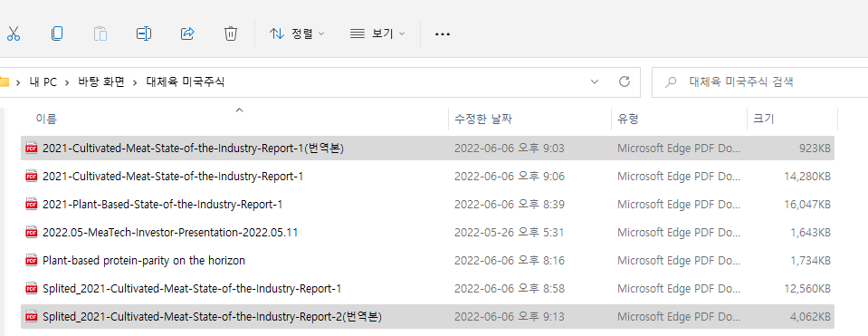Open the three-dot more options menu
868x336 pixels.
point(443,34)
